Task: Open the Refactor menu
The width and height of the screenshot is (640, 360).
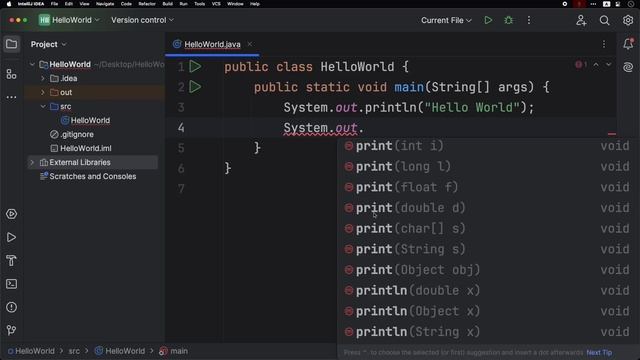Action: [x=147, y=4]
